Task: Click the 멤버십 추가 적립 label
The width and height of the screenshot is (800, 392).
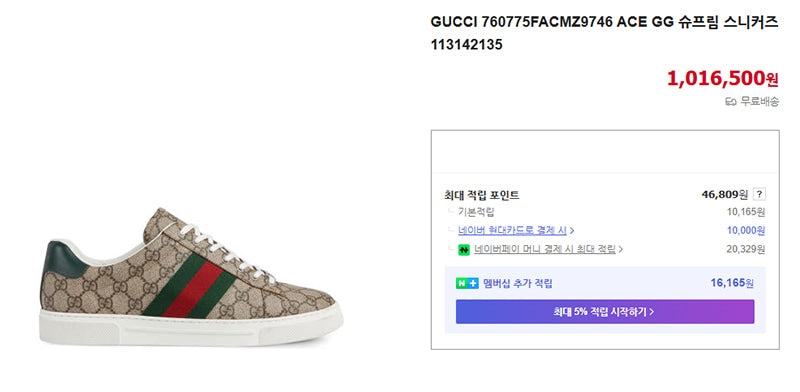Action: [517, 284]
